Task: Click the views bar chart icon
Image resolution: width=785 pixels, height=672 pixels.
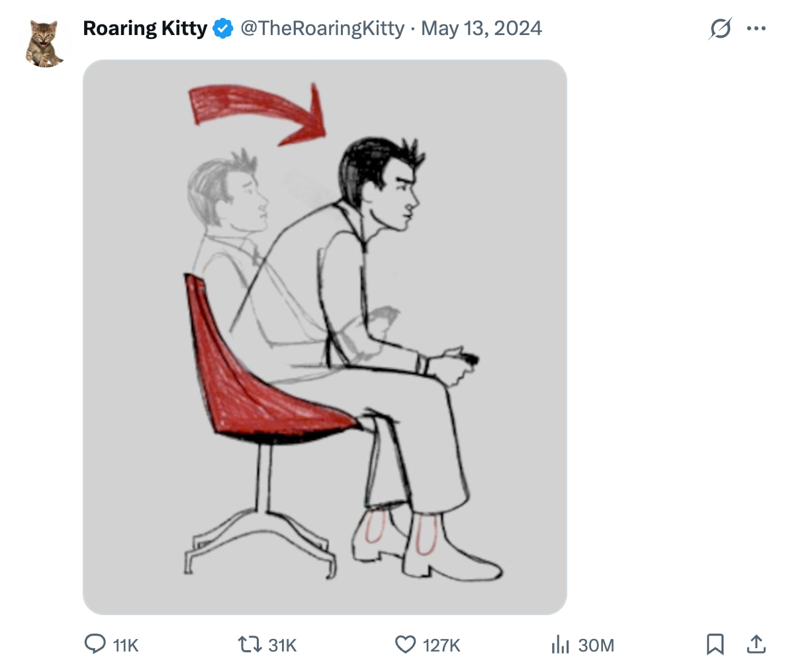Action: coord(561,644)
